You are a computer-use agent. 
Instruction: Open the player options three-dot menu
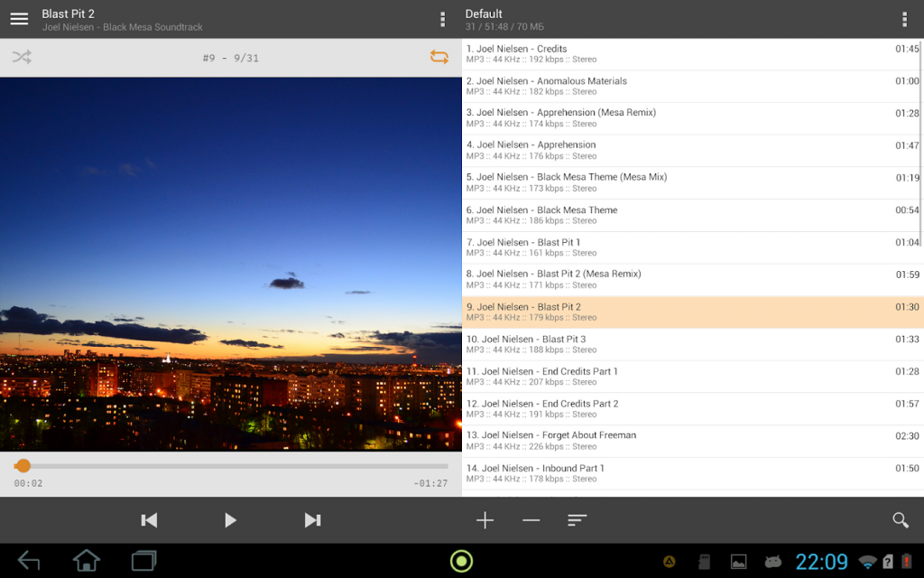pyautogui.click(x=441, y=18)
